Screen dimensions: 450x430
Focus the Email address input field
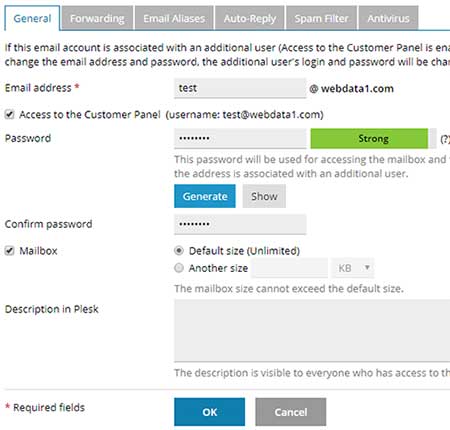240,88
